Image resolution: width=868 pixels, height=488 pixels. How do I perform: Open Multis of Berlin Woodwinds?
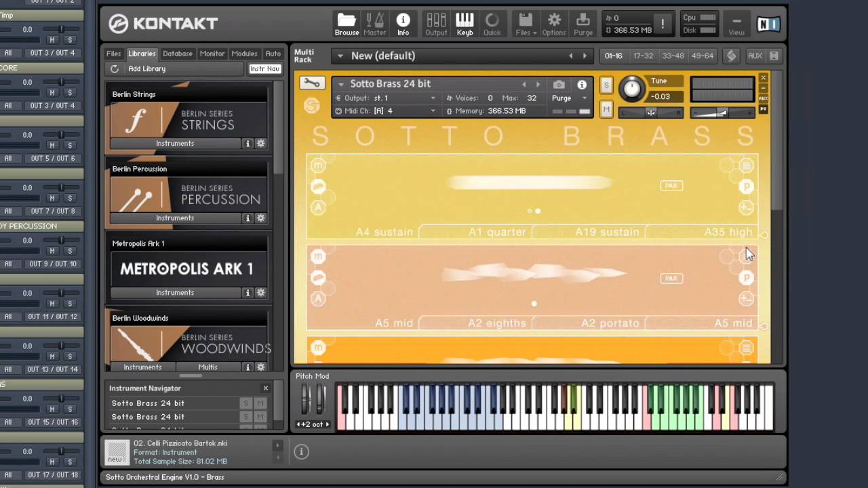208,367
